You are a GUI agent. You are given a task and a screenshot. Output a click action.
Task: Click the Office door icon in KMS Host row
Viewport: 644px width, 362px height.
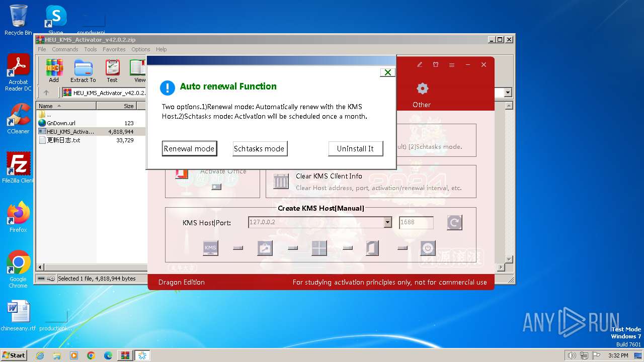click(x=372, y=248)
